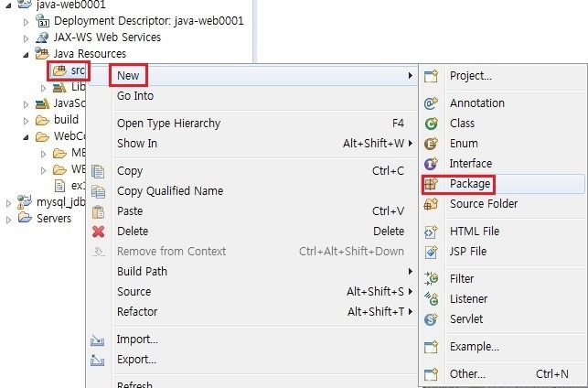Click the Project wizard icon in the New submenu
The height and width of the screenshot is (388, 588).
click(x=431, y=76)
